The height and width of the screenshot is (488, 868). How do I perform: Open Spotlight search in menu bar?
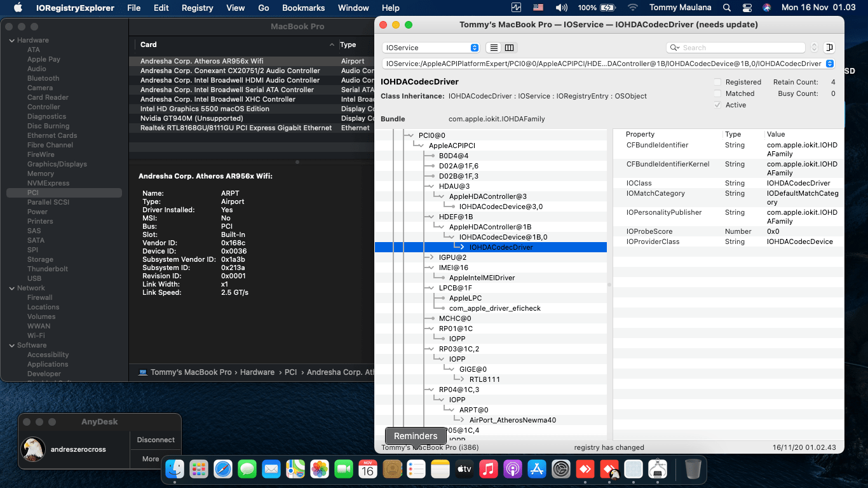[x=727, y=8]
